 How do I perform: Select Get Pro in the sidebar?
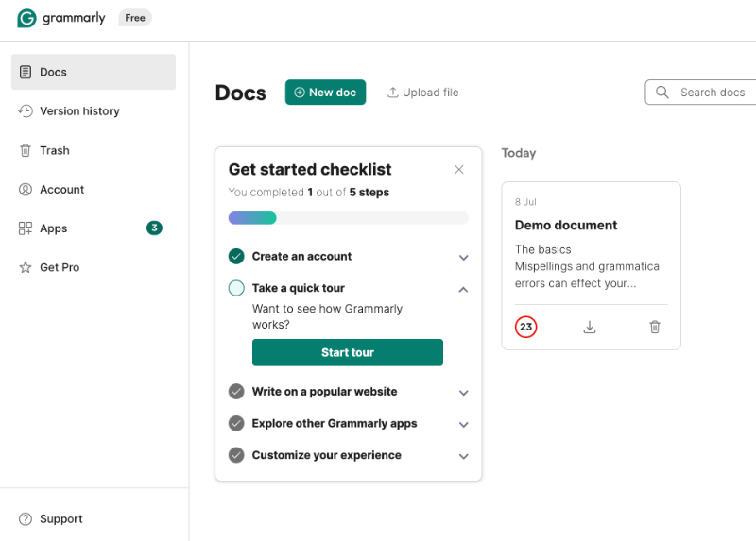pyautogui.click(x=94, y=267)
